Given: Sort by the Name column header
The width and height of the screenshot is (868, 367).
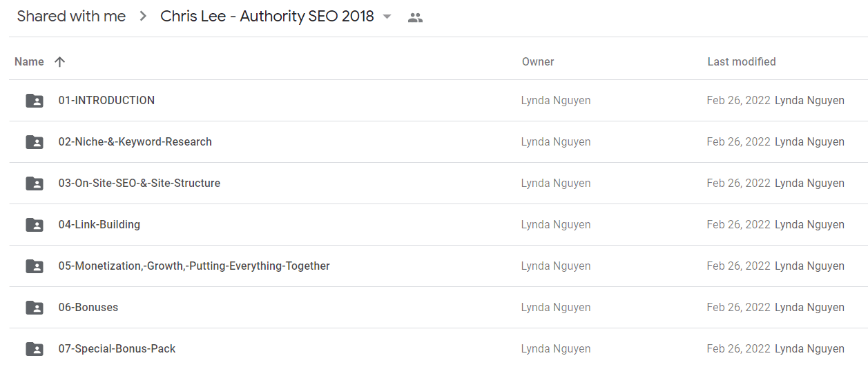Looking at the screenshot, I should (29, 61).
